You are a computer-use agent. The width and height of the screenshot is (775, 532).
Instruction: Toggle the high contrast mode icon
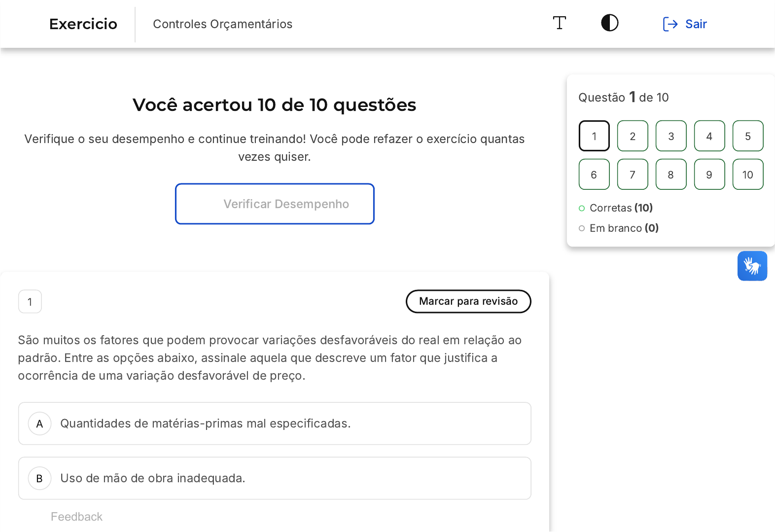tap(609, 23)
